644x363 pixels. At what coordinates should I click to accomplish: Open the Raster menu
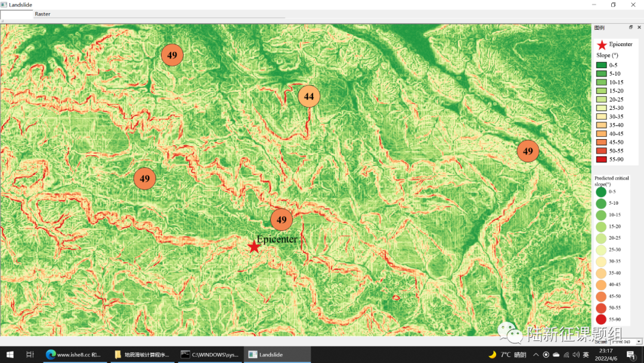pos(42,14)
